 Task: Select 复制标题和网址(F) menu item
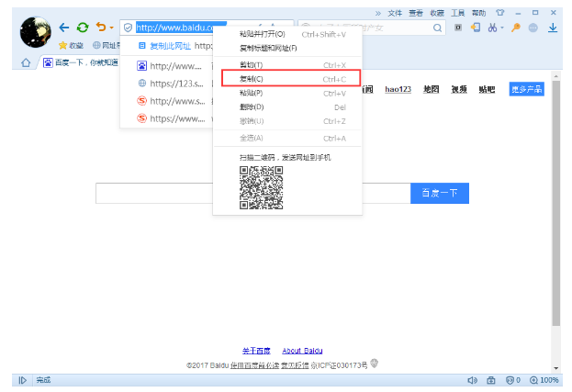(287, 48)
